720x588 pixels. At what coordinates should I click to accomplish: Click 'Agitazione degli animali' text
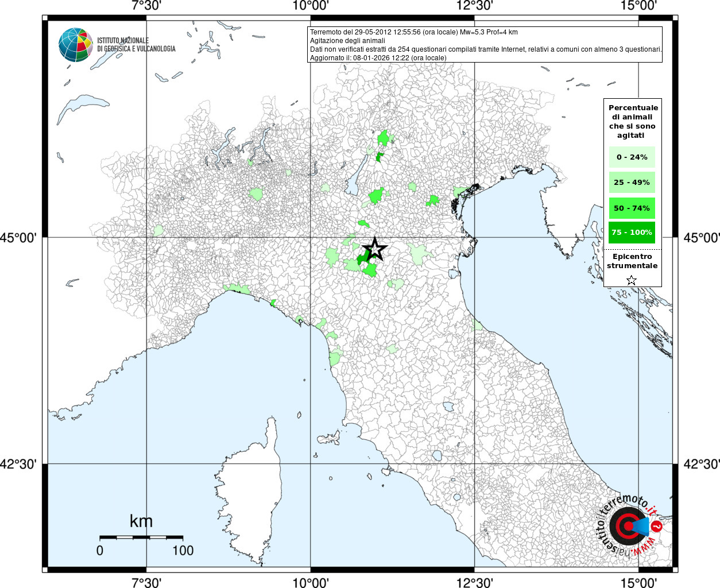point(347,41)
